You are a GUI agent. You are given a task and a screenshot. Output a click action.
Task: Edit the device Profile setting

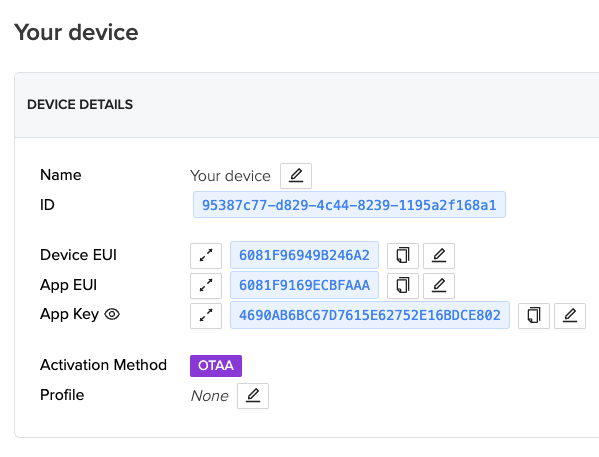tap(253, 396)
